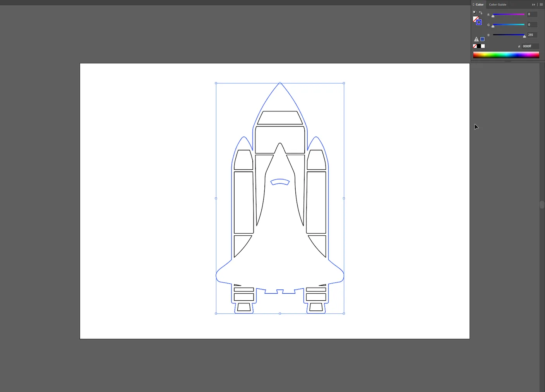Click the blue cockpit window shape on shuttle
545x392 pixels.
pyautogui.click(x=280, y=182)
